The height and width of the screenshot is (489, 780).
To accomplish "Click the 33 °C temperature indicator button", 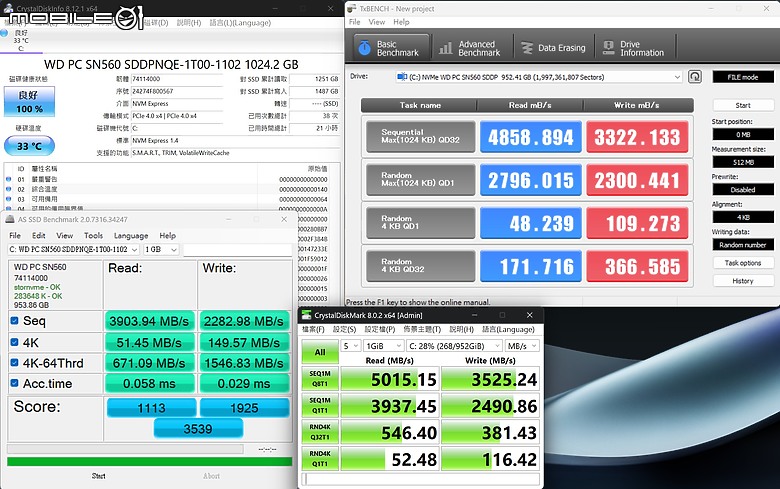I will pos(29,146).
